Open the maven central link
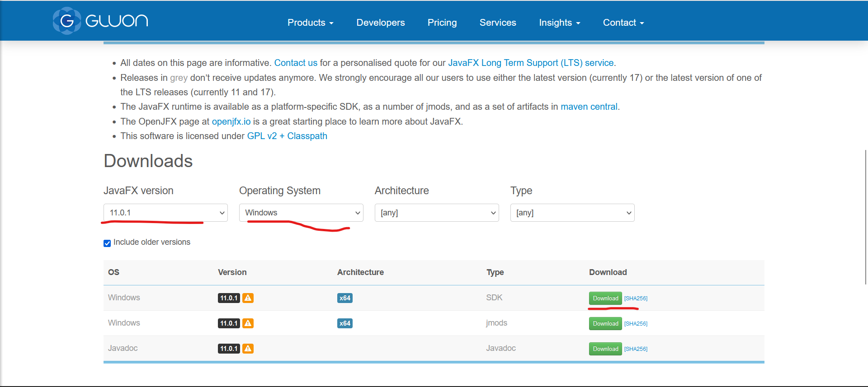Image resolution: width=868 pixels, height=387 pixels. (589, 107)
